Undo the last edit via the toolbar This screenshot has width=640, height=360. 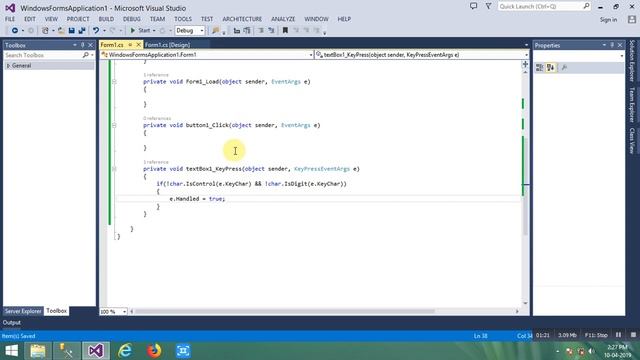(x=96, y=31)
